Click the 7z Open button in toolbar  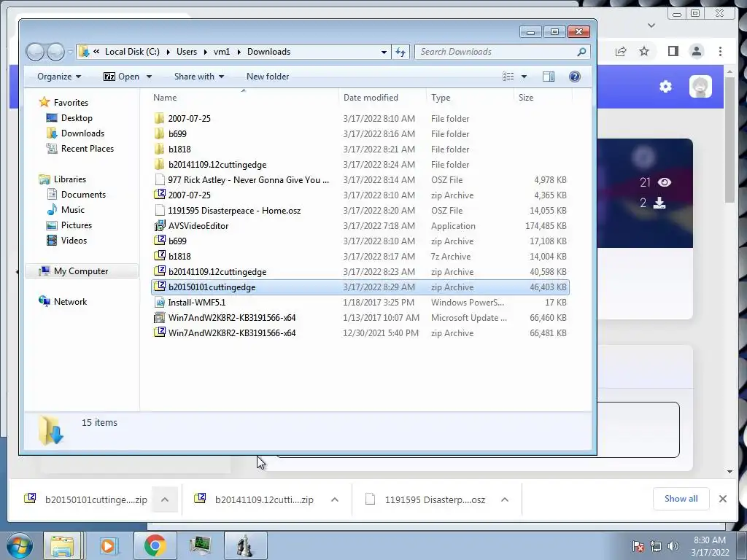click(122, 77)
